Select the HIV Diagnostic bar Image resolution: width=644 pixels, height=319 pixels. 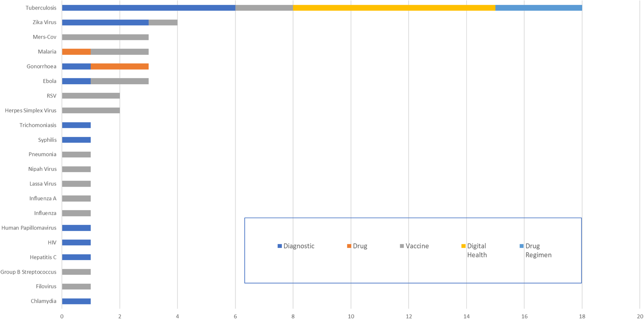pos(76,243)
